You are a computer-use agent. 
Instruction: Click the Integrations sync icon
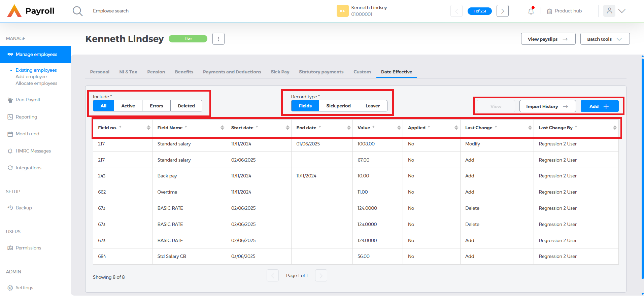[10, 168]
